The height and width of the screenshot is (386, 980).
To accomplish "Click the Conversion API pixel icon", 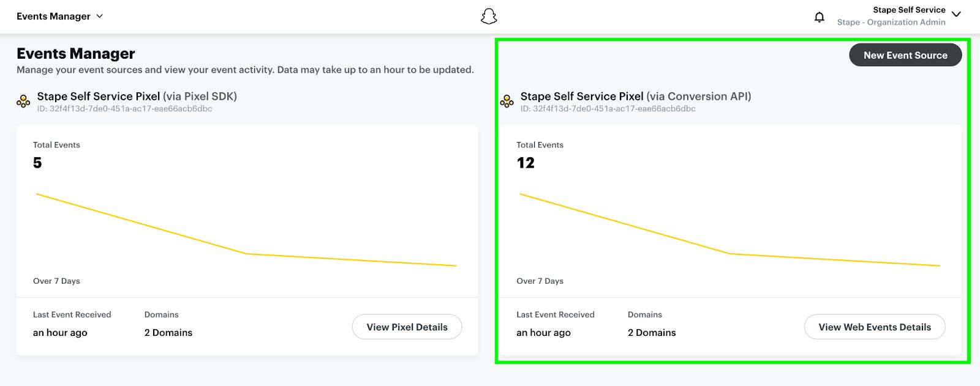I will (x=507, y=102).
